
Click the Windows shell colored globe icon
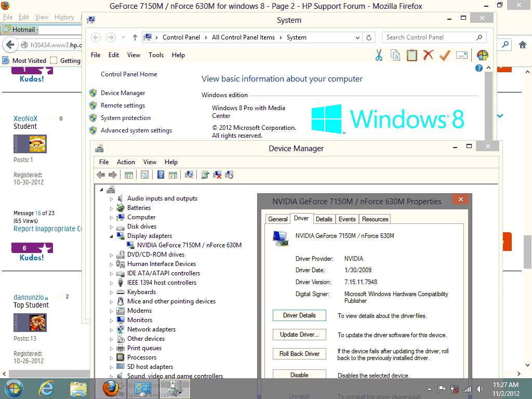tap(482, 55)
